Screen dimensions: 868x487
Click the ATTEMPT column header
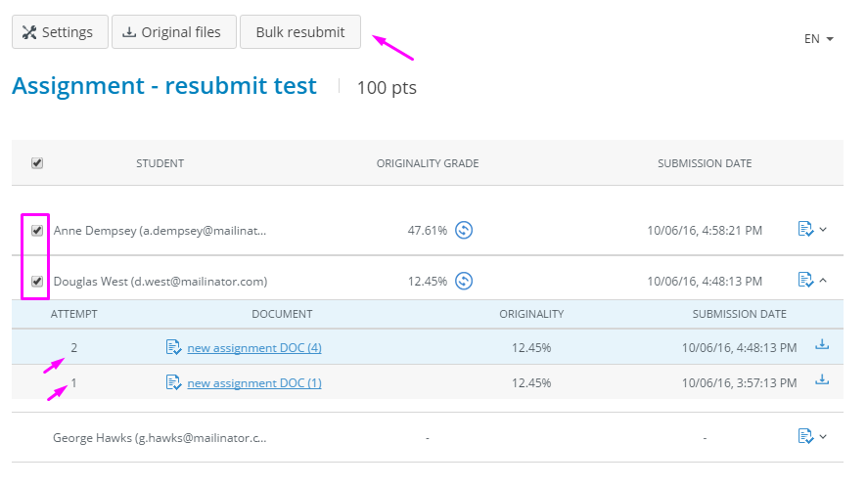pos(73,314)
